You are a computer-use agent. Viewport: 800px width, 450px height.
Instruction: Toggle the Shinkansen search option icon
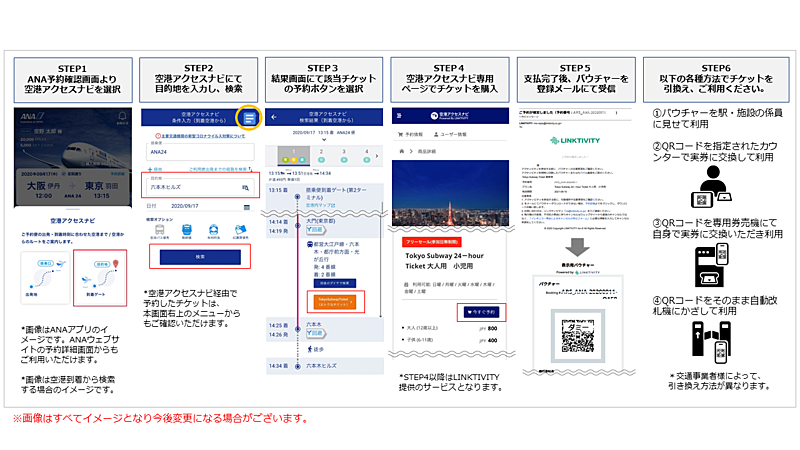[187, 231]
